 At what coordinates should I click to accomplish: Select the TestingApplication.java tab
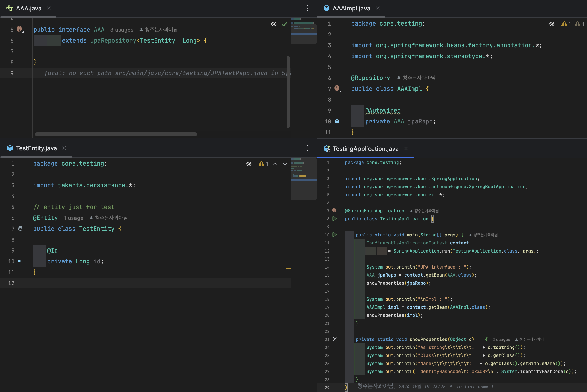point(365,149)
